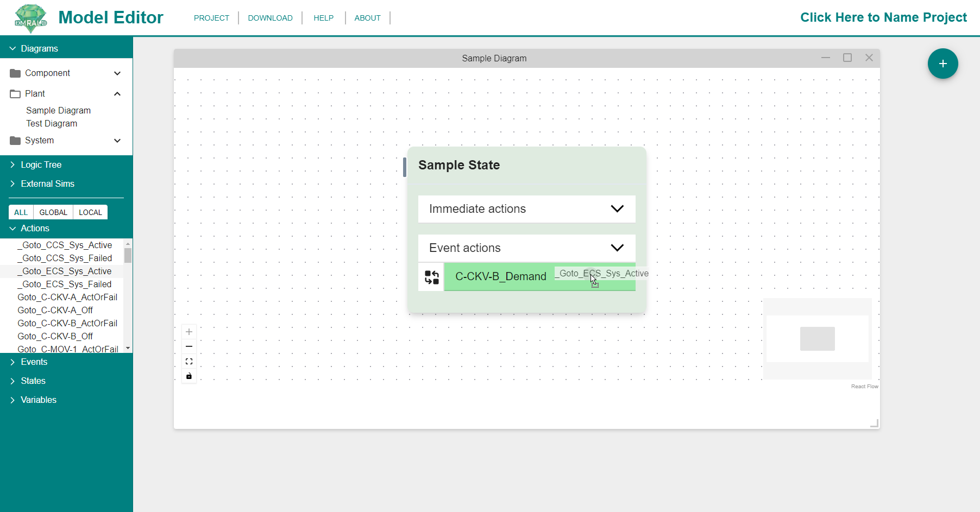Click the Sample State node title
Screen dimensions: 980x512
(459, 165)
